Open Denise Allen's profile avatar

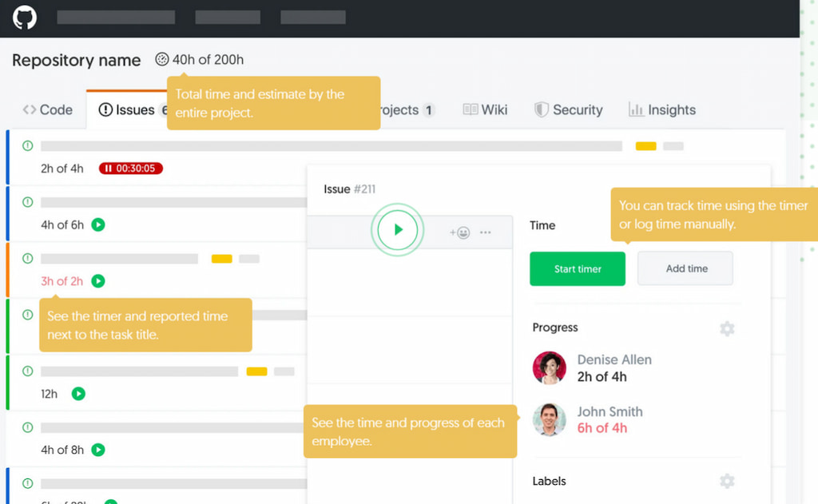549,367
